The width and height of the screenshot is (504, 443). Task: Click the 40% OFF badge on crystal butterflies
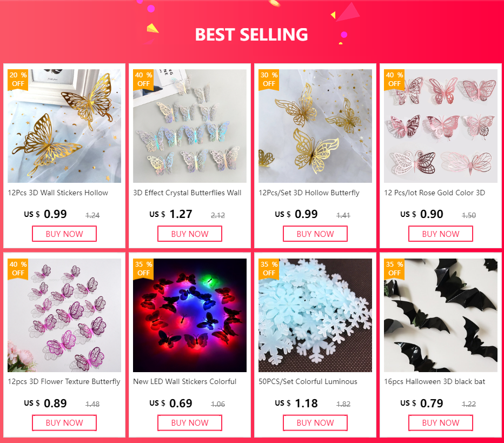143,80
